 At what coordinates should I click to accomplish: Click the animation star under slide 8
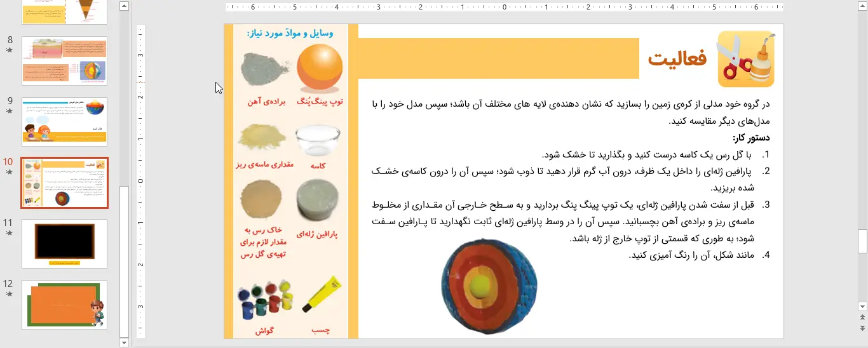9,50
